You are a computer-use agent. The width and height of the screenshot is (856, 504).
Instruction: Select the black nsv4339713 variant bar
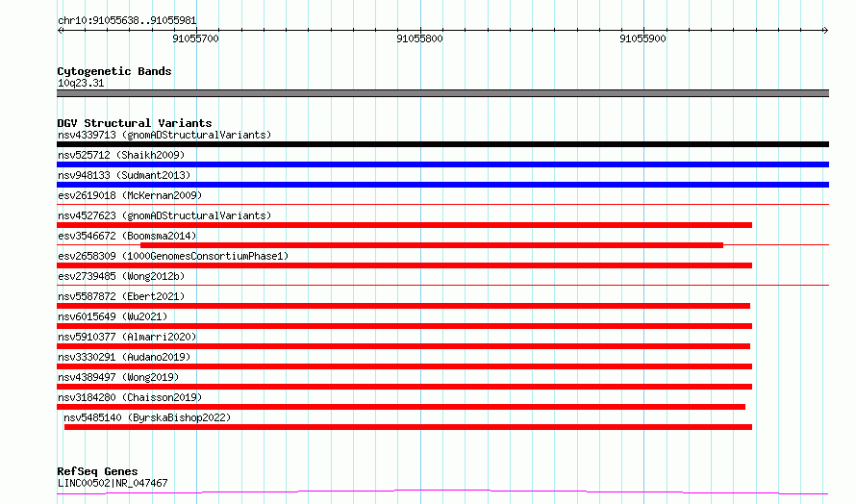click(442, 144)
